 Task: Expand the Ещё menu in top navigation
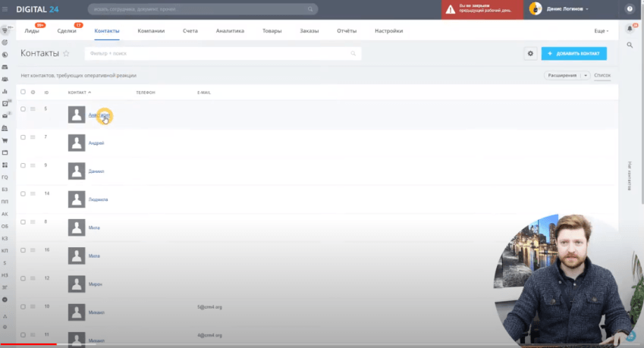coord(602,31)
